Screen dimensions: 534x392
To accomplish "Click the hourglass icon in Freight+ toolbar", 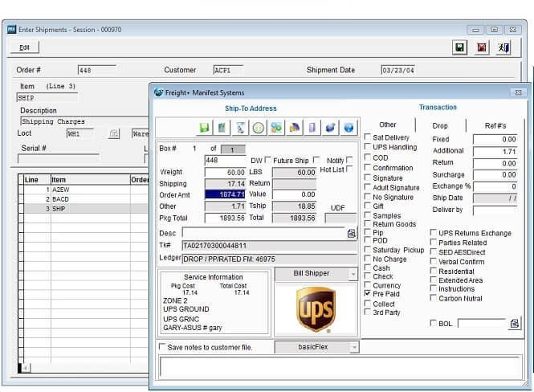I will click(240, 128).
